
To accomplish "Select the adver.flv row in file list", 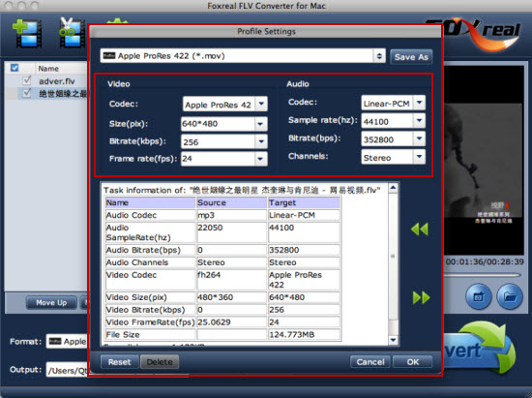I will [x=45, y=81].
